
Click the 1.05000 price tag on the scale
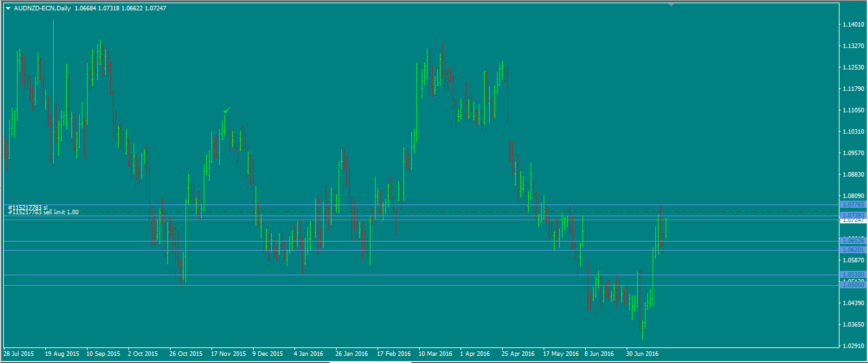(x=852, y=285)
